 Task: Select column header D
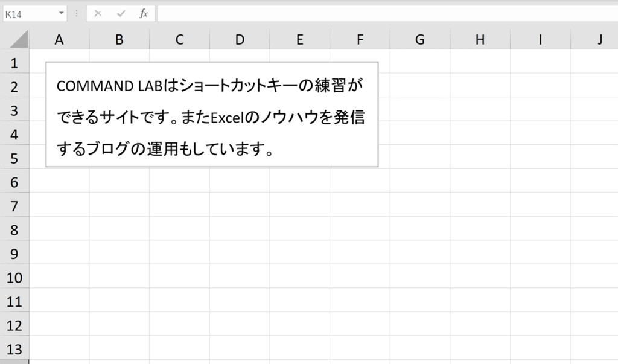[240, 39]
